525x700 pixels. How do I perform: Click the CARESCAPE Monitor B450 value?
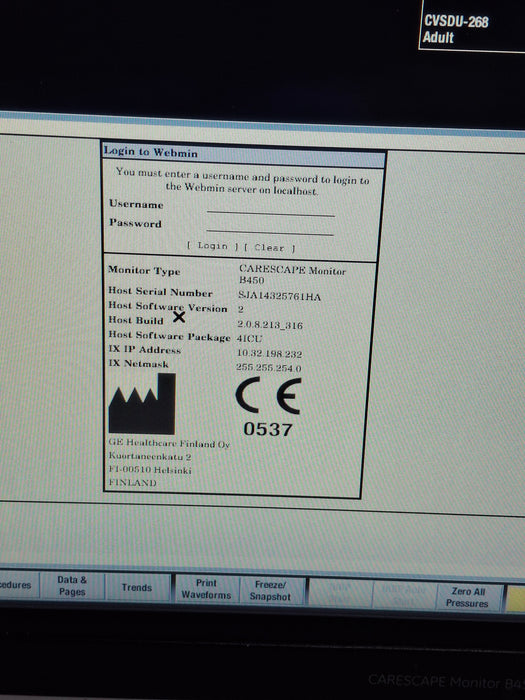(x=292, y=275)
